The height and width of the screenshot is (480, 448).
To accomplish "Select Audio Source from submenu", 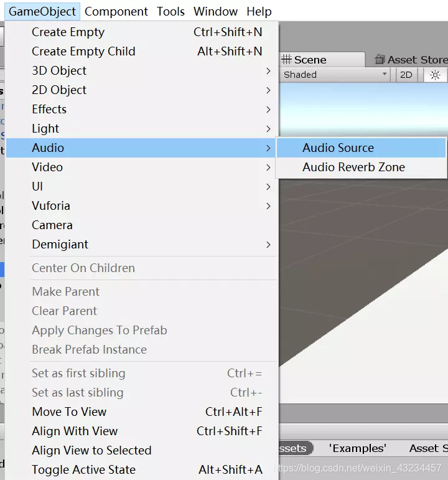I will (361, 148).
